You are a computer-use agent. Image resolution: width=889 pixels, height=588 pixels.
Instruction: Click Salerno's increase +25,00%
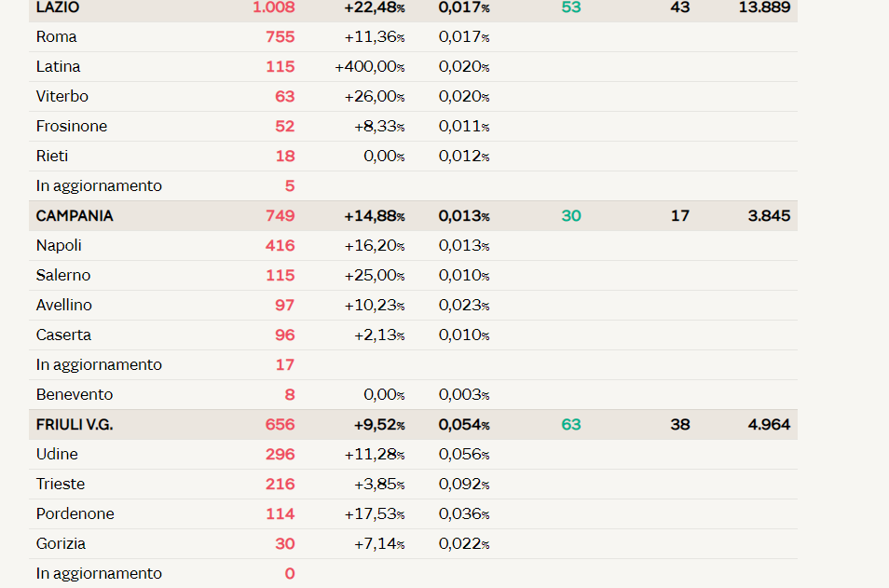[x=375, y=275]
